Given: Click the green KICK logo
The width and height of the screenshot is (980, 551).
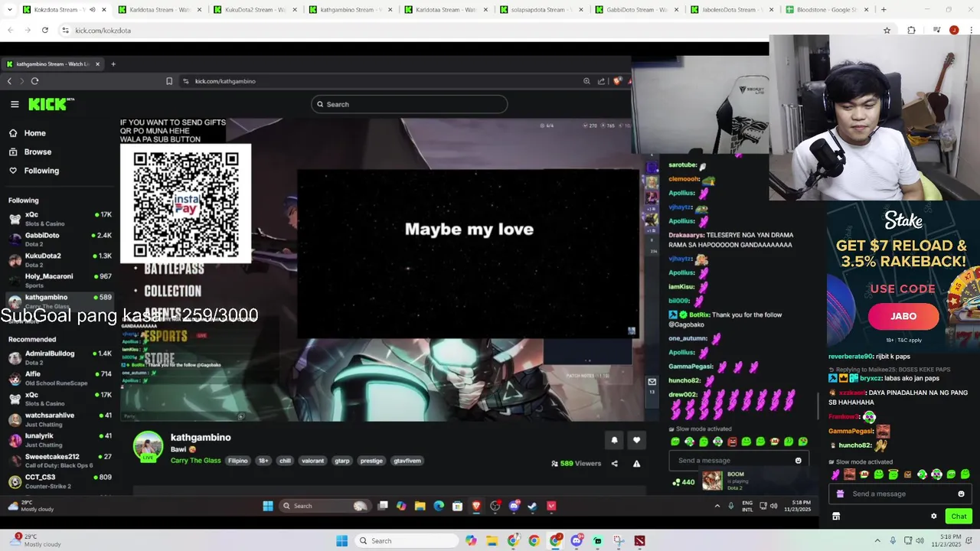Looking at the screenshot, I should (51, 104).
